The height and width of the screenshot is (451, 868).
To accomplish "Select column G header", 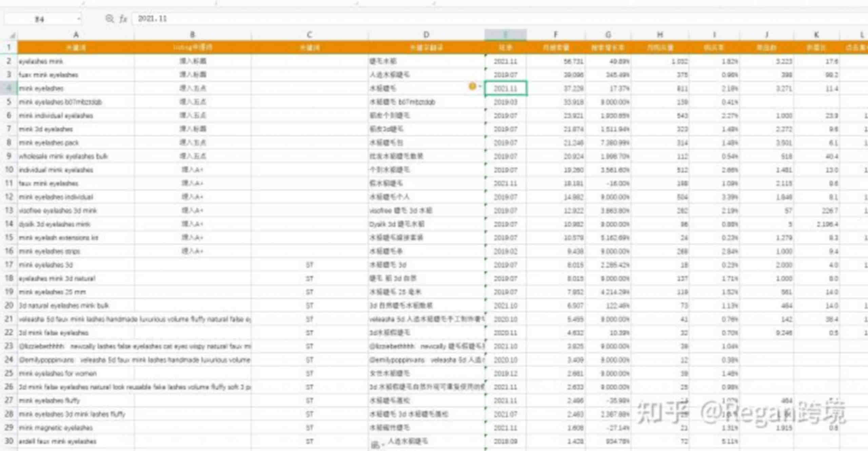I will click(x=608, y=35).
